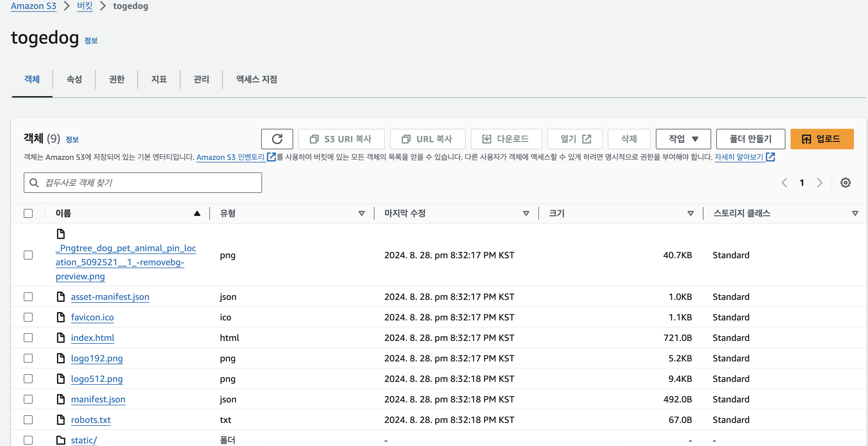Switch to the 액세스 지점 tab

pyautogui.click(x=257, y=79)
